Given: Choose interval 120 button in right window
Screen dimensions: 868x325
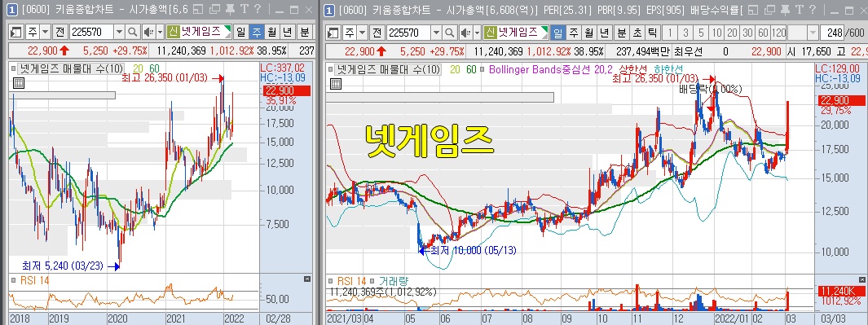Looking at the screenshot, I should coord(779,32).
